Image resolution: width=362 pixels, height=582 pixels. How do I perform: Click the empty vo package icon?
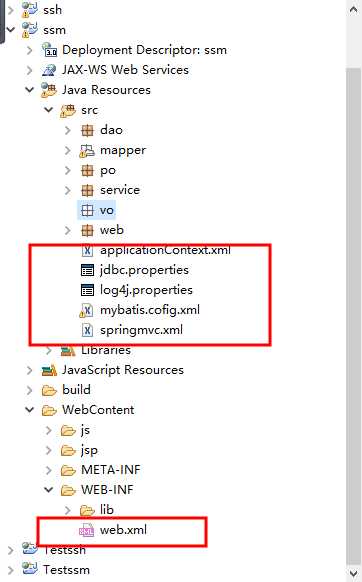point(87,210)
